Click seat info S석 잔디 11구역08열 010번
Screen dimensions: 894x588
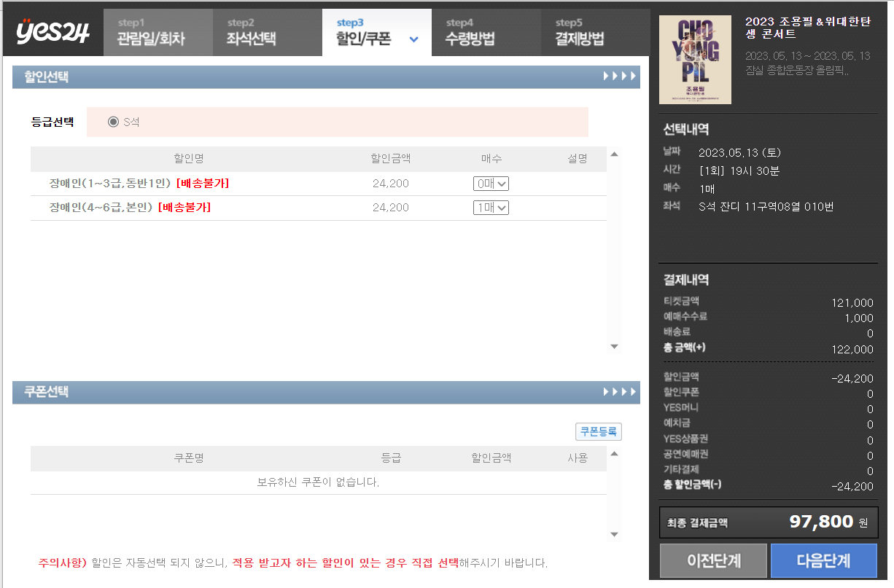(x=766, y=207)
